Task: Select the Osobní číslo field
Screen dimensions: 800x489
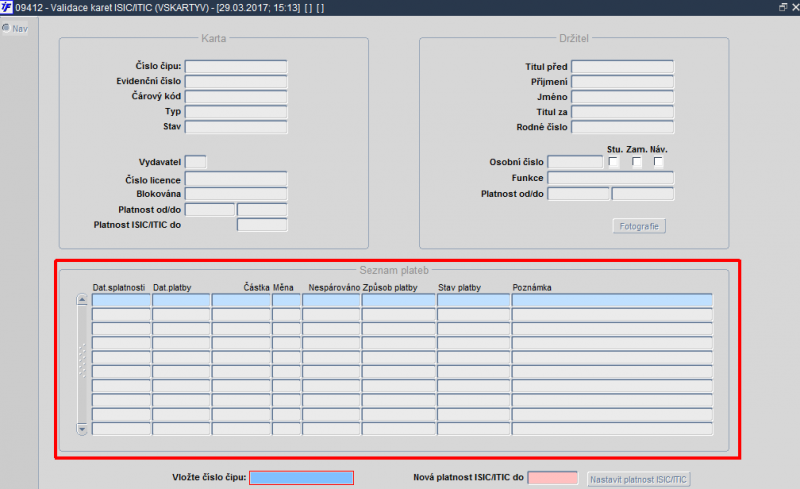Action: (575, 162)
